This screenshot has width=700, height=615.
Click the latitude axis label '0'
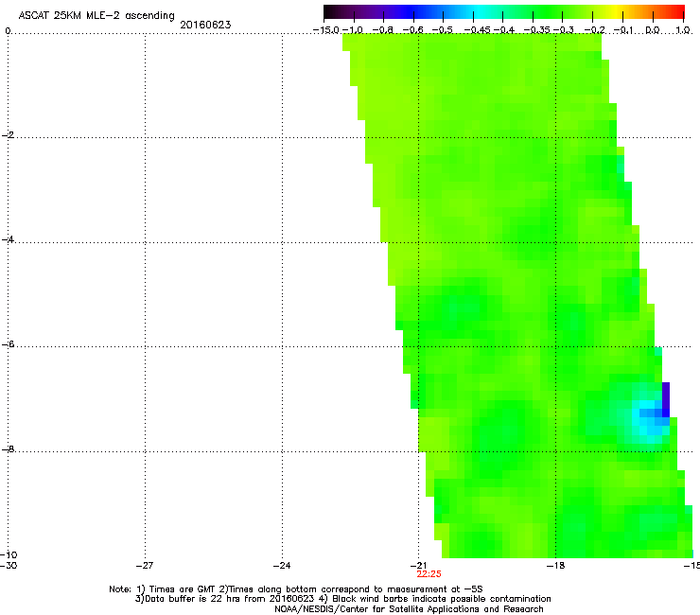tap(8, 31)
